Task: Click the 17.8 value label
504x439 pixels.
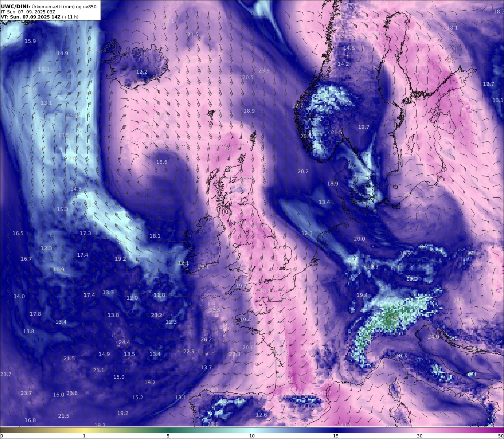Action: tap(35, 314)
